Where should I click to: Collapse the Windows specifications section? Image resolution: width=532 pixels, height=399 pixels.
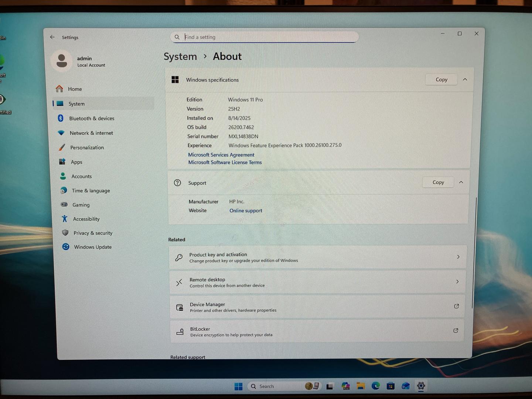tap(465, 79)
